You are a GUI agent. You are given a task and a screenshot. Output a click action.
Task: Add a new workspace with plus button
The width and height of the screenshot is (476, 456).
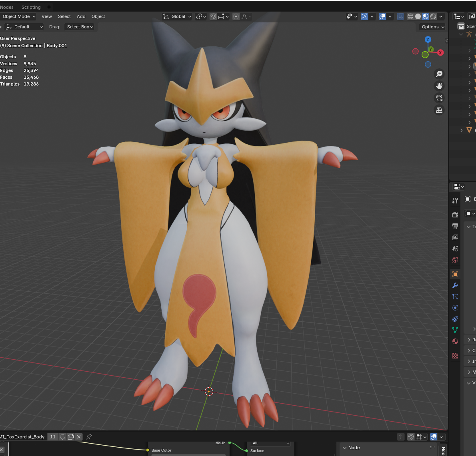49,7
